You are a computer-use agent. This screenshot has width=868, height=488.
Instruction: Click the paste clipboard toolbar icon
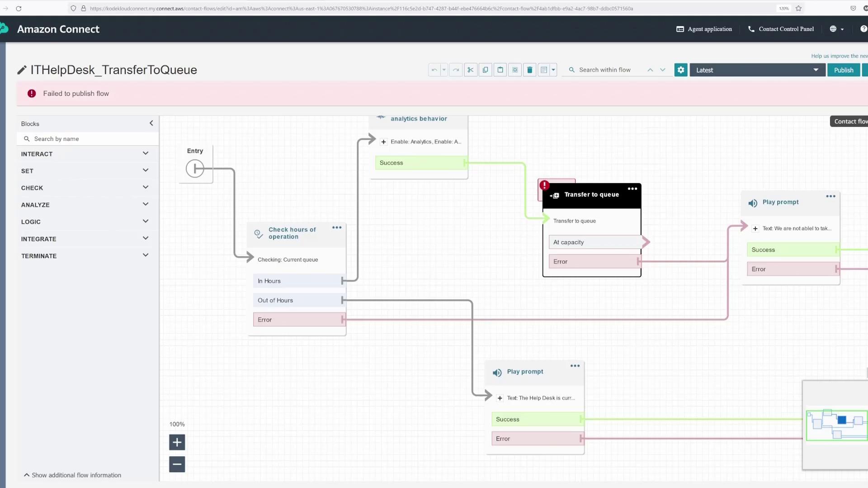[500, 70]
